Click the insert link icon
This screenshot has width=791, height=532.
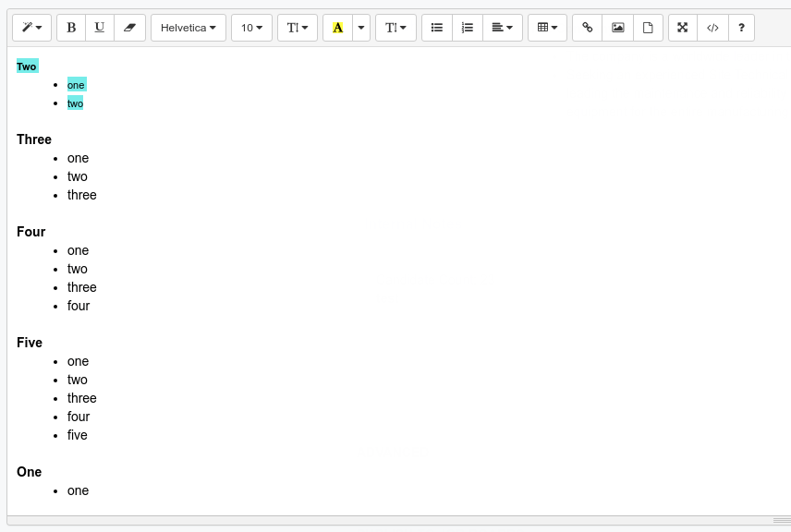click(587, 28)
